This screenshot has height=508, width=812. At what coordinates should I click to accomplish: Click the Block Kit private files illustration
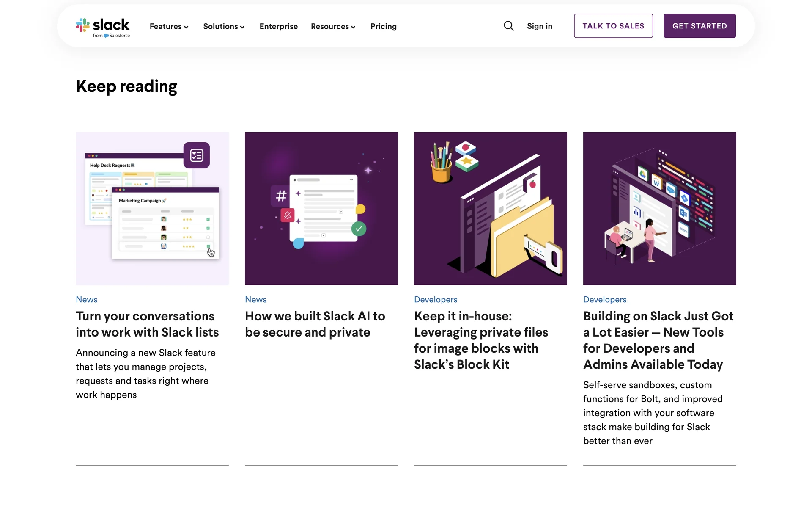(490, 208)
